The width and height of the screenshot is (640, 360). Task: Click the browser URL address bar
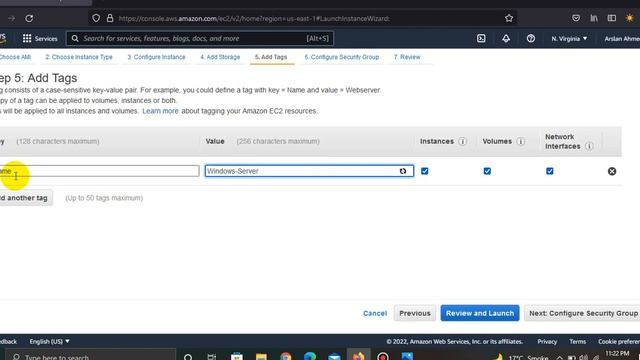pos(301,18)
